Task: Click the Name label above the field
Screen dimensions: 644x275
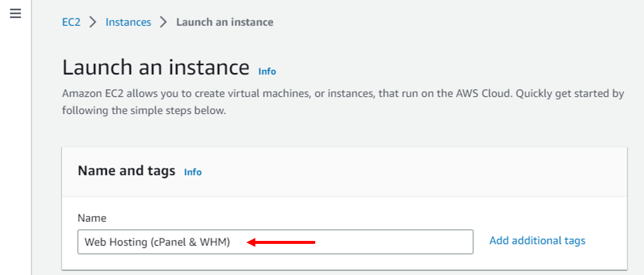Action: 92,218
